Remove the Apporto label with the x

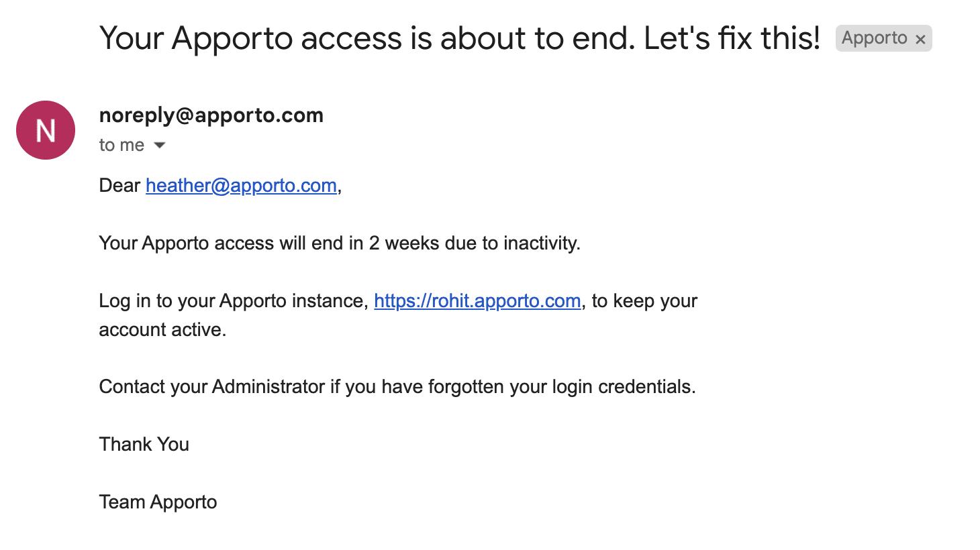[920, 40]
